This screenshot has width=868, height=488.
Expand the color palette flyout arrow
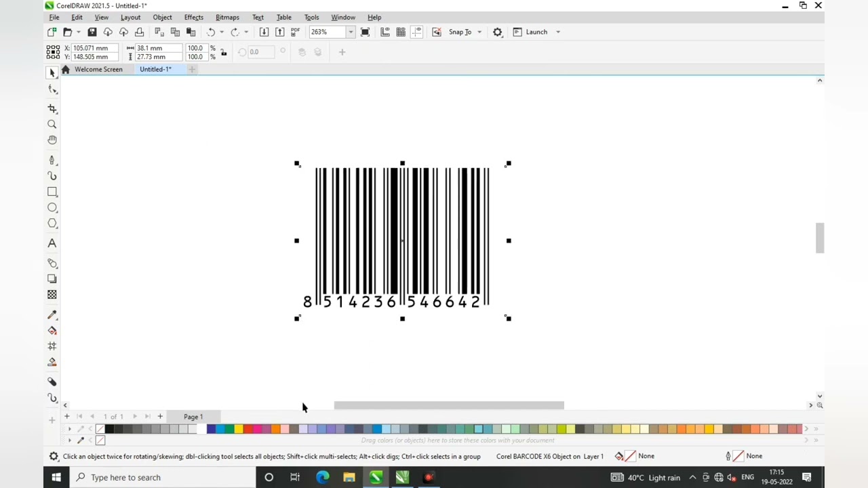(x=69, y=429)
